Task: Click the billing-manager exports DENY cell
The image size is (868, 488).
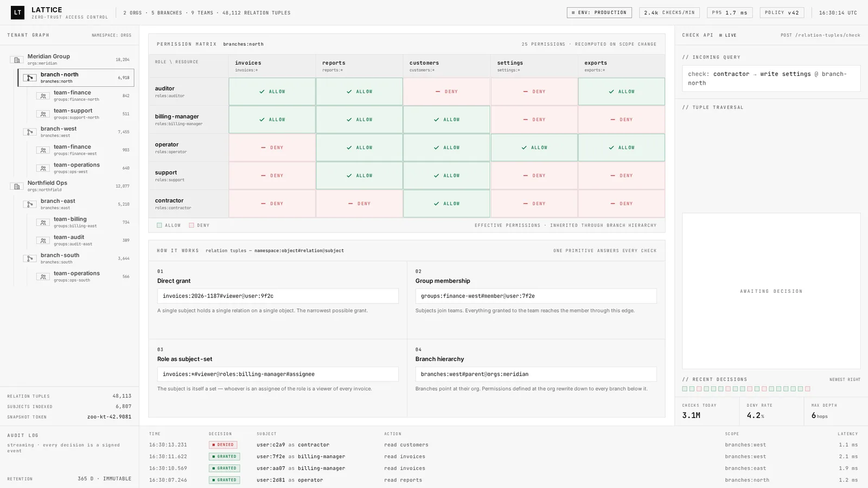Action: pyautogui.click(x=622, y=119)
